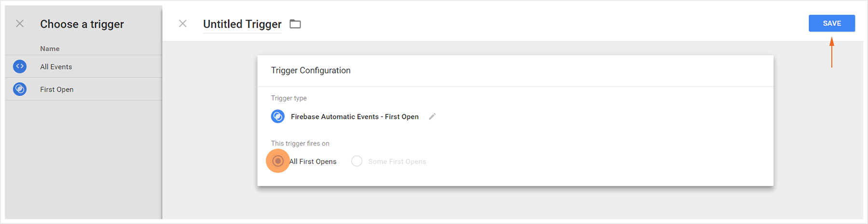Select the All First Opens radio button
868x224 pixels.
point(278,161)
